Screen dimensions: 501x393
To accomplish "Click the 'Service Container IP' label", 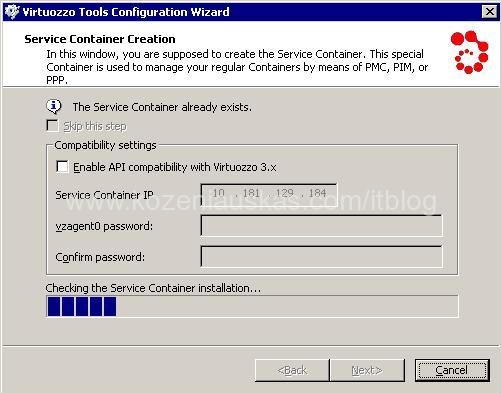I will coord(104,195).
